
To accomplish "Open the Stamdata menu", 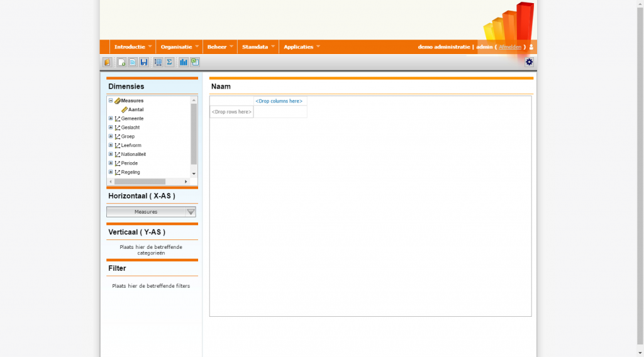I will click(x=258, y=47).
